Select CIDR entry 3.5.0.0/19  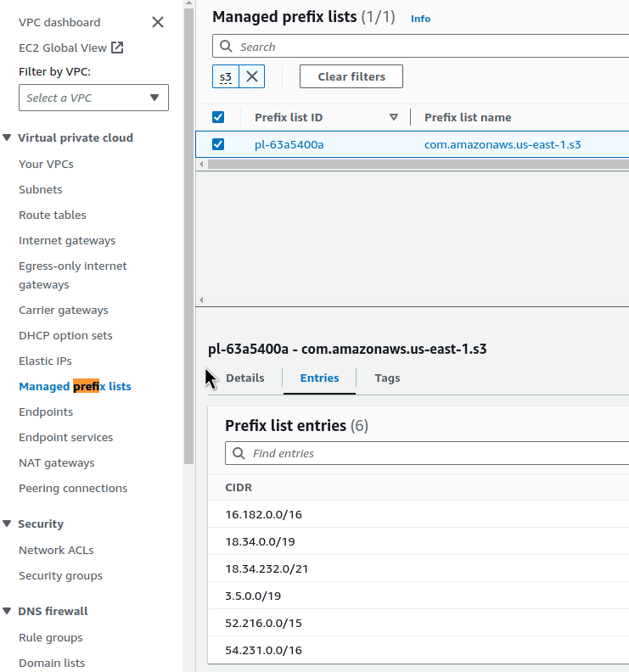[x=253, y=596]
